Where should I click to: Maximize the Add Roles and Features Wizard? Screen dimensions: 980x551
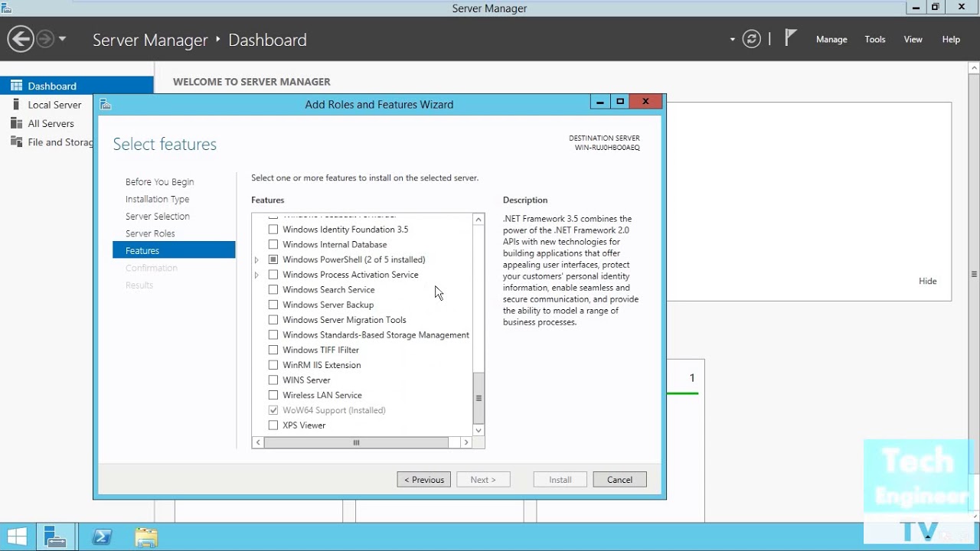coord(620,102)
